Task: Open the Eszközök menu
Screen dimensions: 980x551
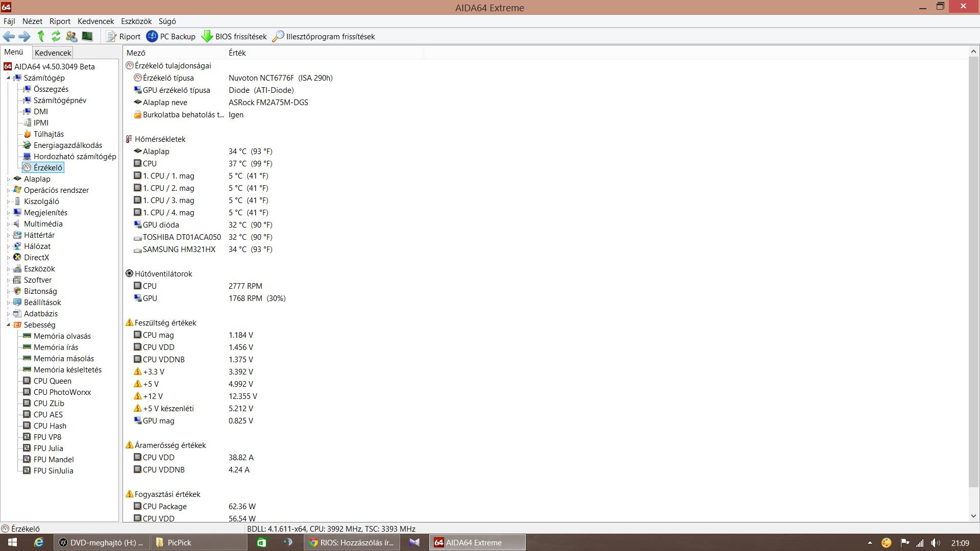Action: [x=136, y=21]
